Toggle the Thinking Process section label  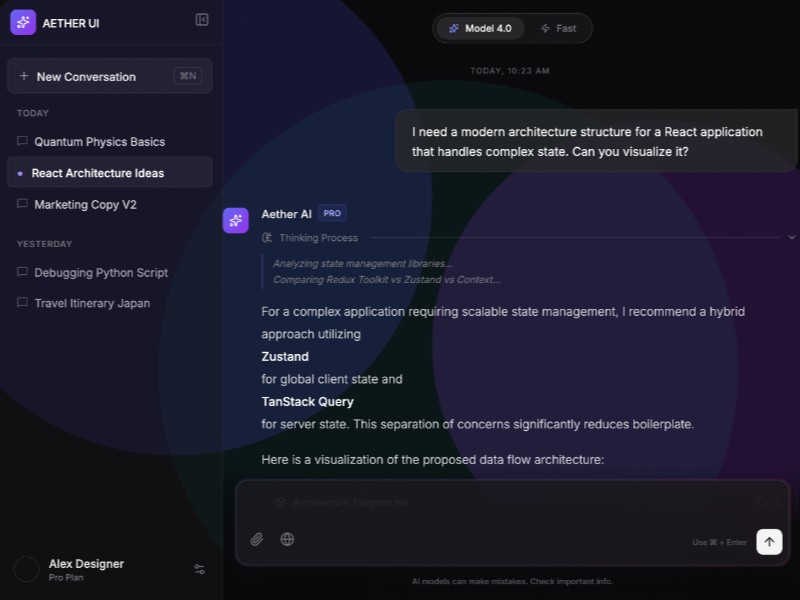pos(318,238)
